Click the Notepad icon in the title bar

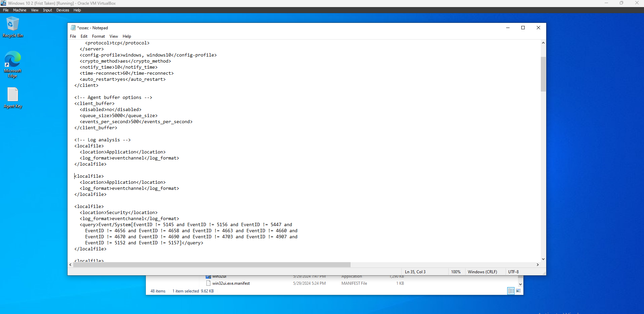[73, 28]
